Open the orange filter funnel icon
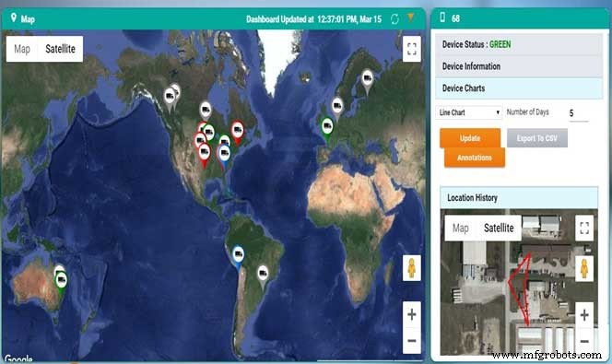The width and height of the screenshot is (612, 364). tap(410, 18)
